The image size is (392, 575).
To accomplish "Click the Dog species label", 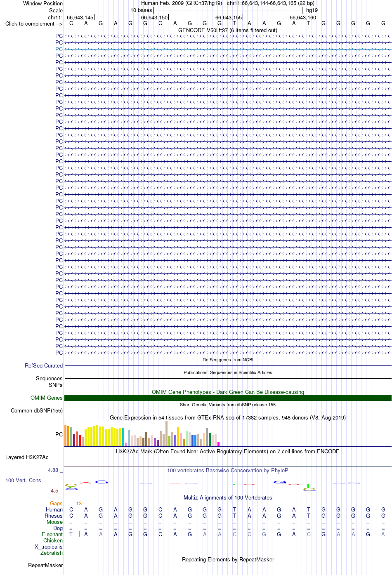I will (x=58, y=528).
